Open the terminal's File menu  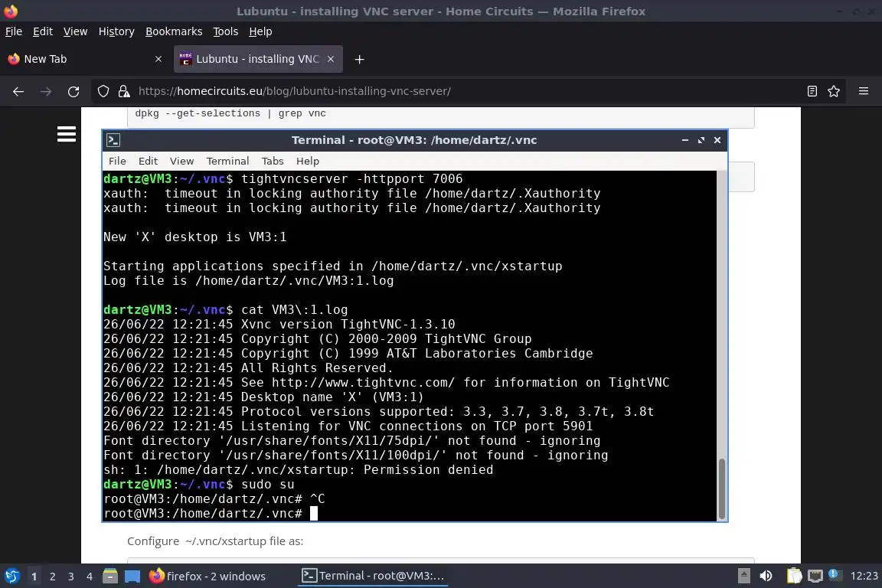[117, 161]
